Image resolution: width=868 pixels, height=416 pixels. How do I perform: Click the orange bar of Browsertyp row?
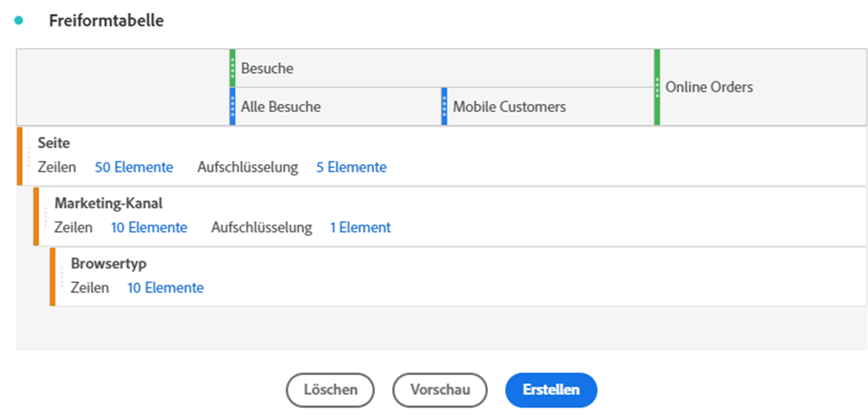(53, 277)
